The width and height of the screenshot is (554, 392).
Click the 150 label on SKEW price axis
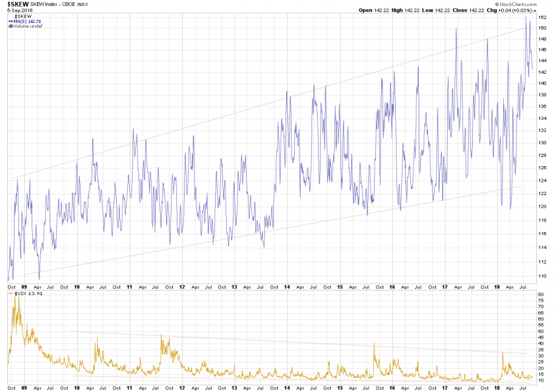pos(542,28)
